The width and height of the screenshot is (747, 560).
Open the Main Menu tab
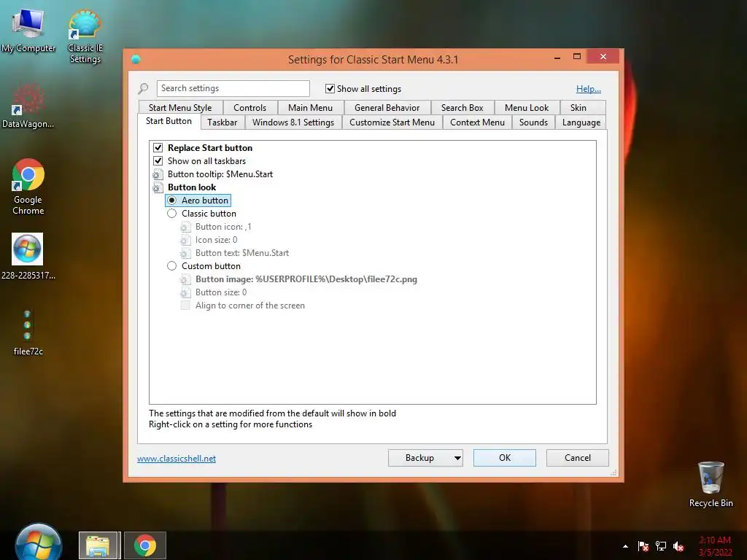coord(310,108)
